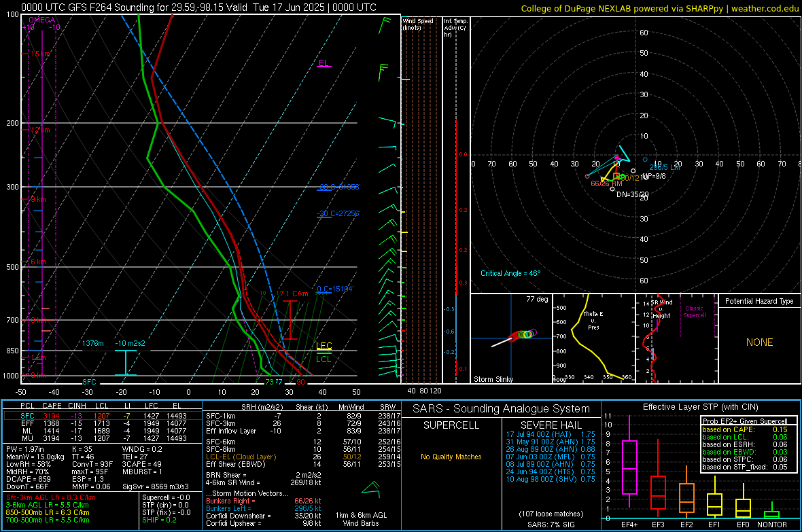Click the 'SigSvr = 8569 m3/s3' value
This screenshot has height=532, width=802.
coord(156,486)
